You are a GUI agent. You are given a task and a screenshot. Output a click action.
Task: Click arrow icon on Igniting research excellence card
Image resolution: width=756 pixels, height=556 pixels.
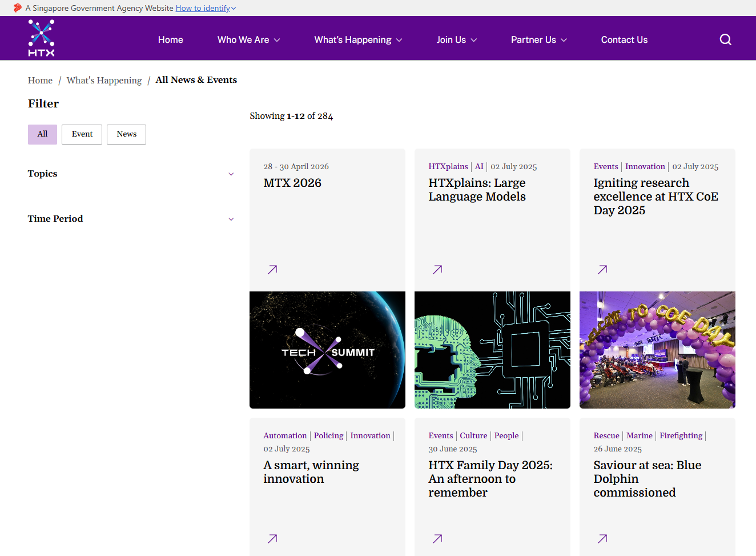pyautogui.click(x=602, y=269)
